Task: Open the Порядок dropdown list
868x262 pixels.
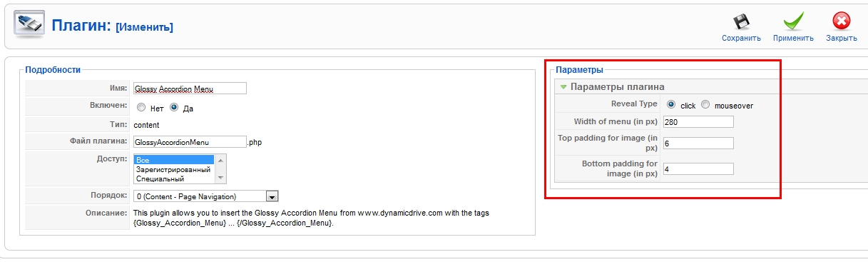Action: click(x=205, y=196)
